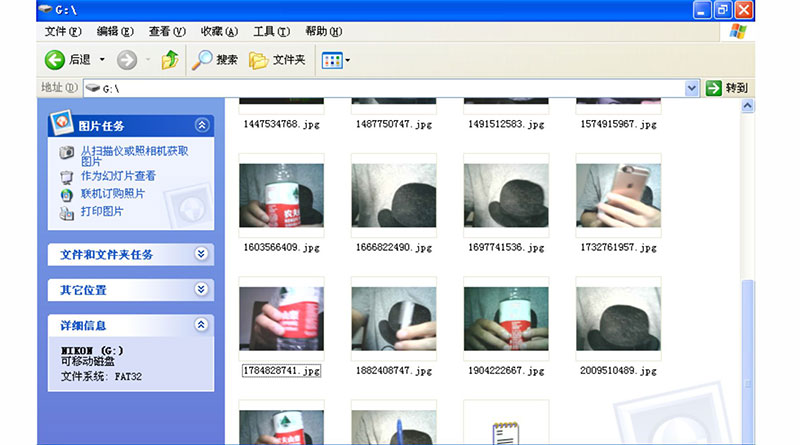800x445 pixels.
Task: Open the Favorites (收藏) menu
Action: 219,32
